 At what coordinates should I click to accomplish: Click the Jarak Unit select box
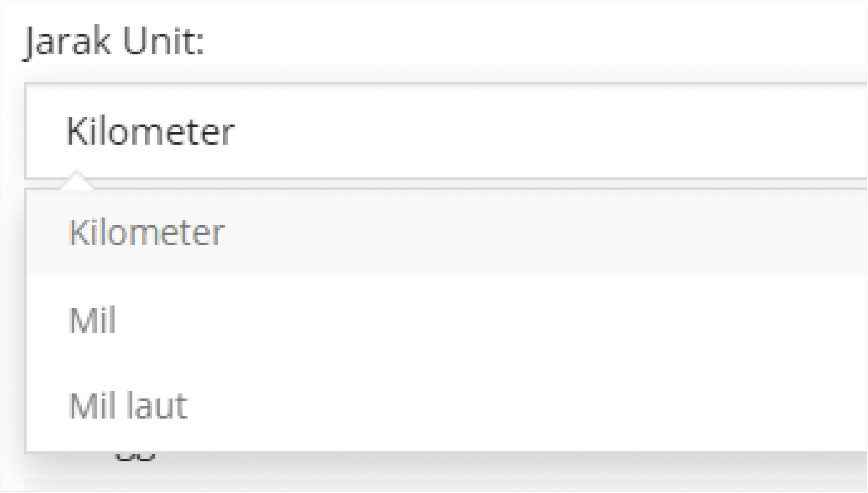[446, 131]
